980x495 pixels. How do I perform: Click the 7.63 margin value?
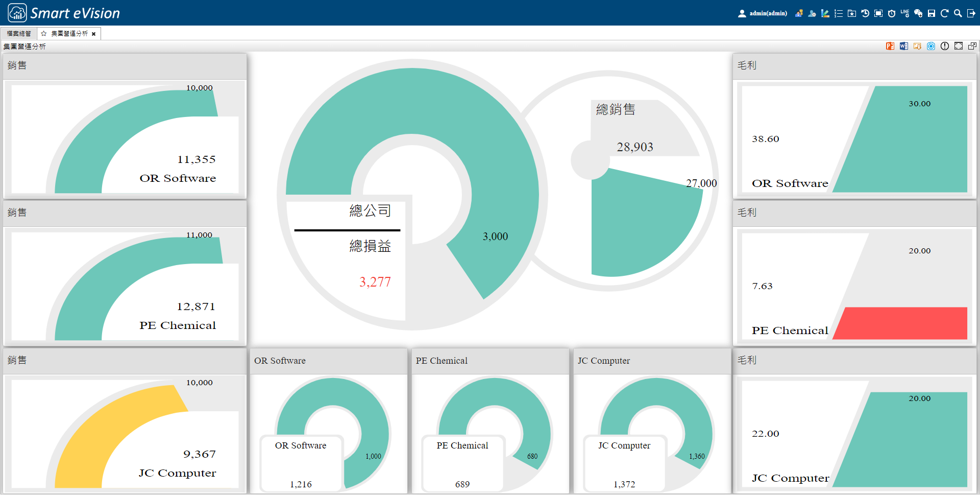[x=762, y=286]
